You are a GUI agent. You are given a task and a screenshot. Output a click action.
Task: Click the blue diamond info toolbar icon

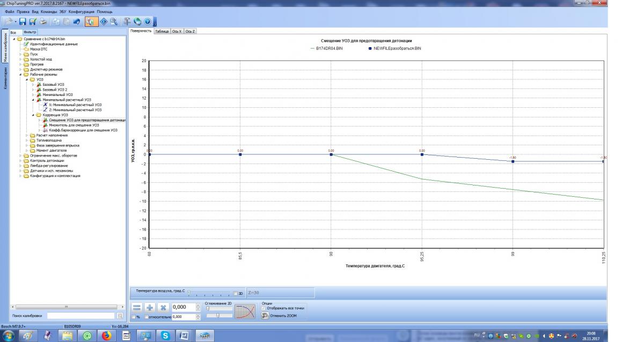click(103, 21)
